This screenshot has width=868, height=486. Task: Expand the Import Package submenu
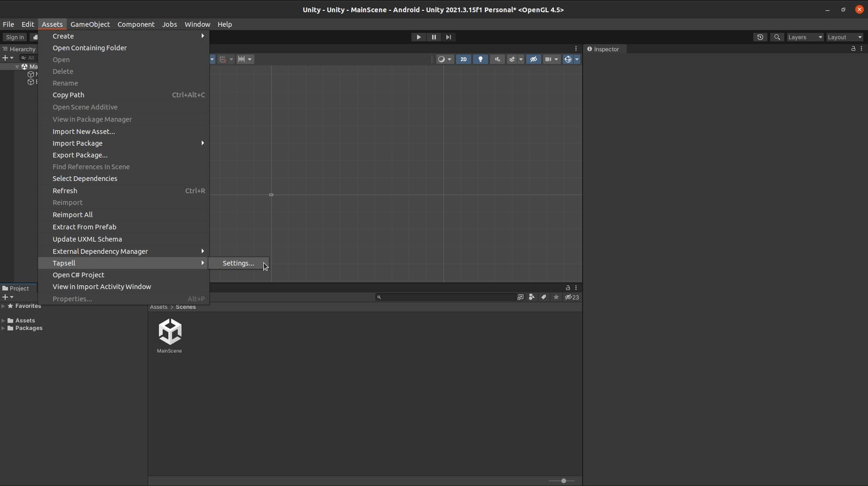point(124,143)
